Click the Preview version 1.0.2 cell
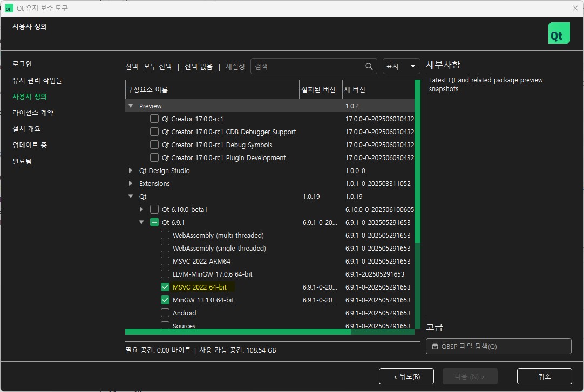Viewport: 584px width, 392px height. [x=352, y=106]
